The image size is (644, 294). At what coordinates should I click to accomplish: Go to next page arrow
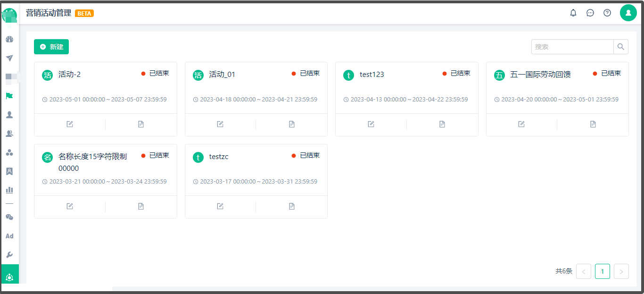point(621,271)
